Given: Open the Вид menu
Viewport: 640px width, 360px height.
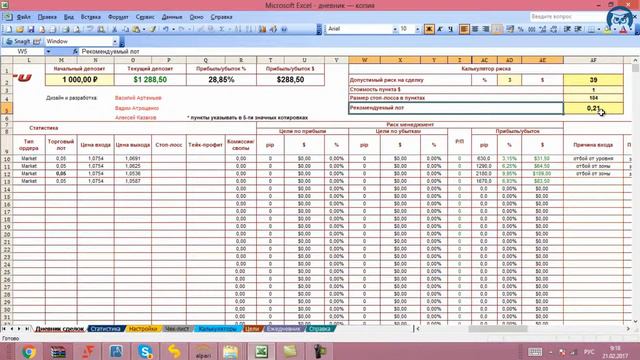Looking at the screenshot, I should coord(69,17).
